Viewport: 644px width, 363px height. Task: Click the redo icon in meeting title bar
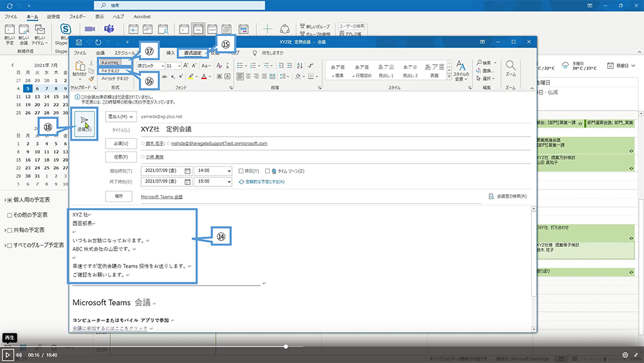coord(98,42)
